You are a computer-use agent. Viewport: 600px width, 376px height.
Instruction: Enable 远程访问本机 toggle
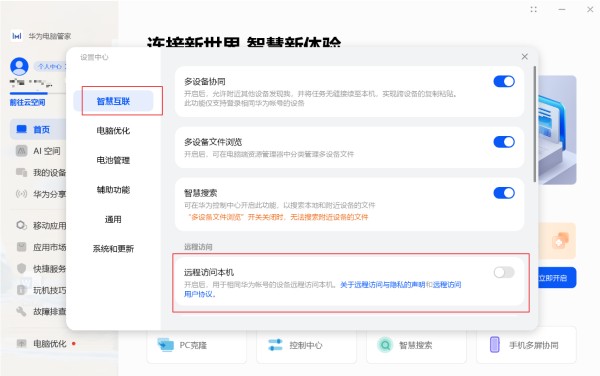tap(504, 272)
